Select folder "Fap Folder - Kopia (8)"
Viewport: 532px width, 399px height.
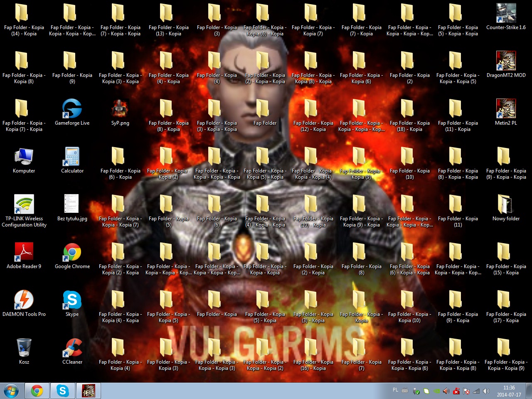coord(361,259)
